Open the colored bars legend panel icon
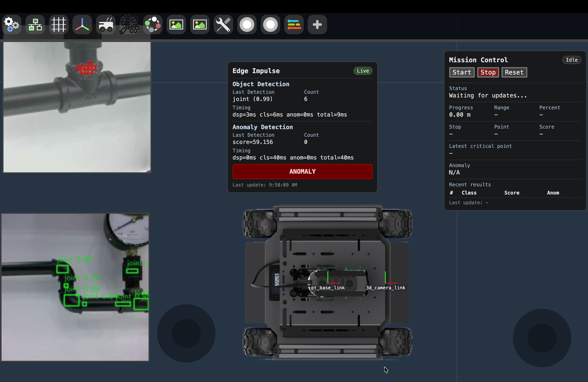Viewport: 588px width, 382px height. pyautogui.click(x=294, y=24)
